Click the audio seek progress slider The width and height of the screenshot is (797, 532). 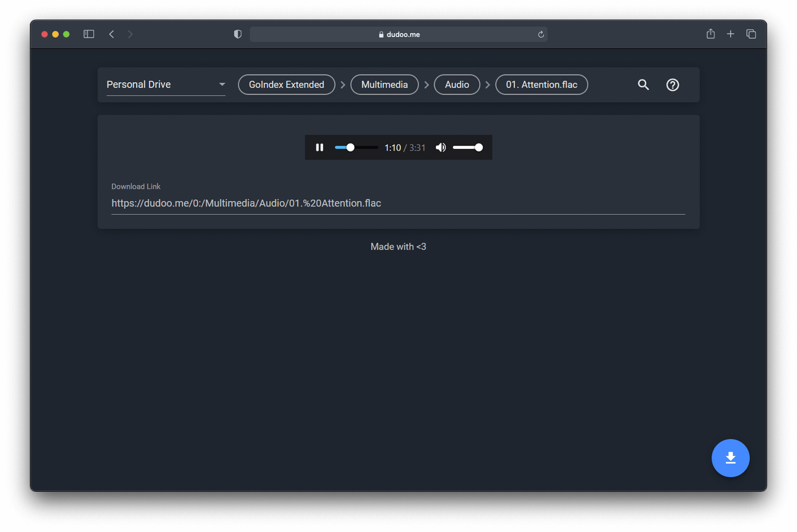coord(356,147)
